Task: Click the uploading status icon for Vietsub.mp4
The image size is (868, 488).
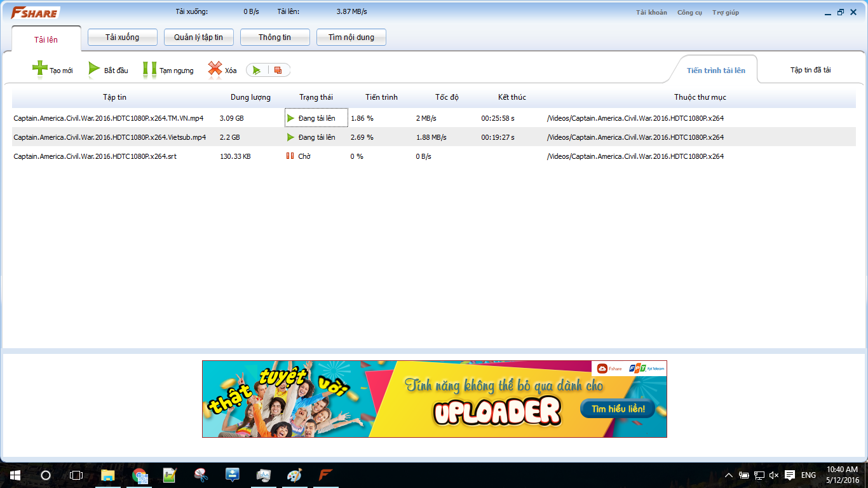Action: (x=290, y=137)
